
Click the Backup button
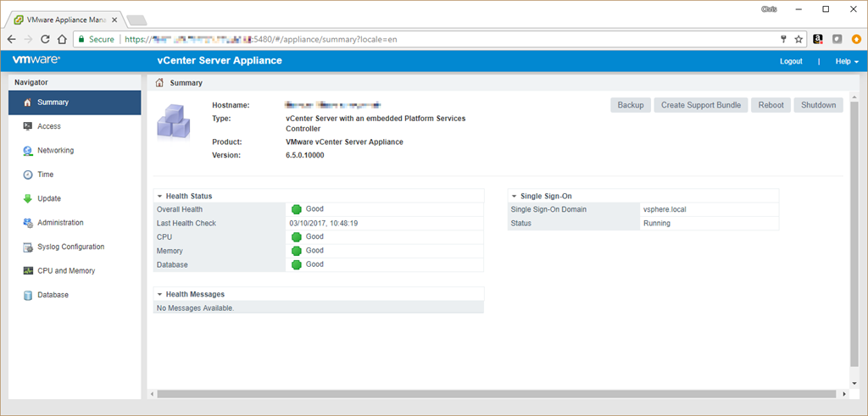(x=631, y=105)
